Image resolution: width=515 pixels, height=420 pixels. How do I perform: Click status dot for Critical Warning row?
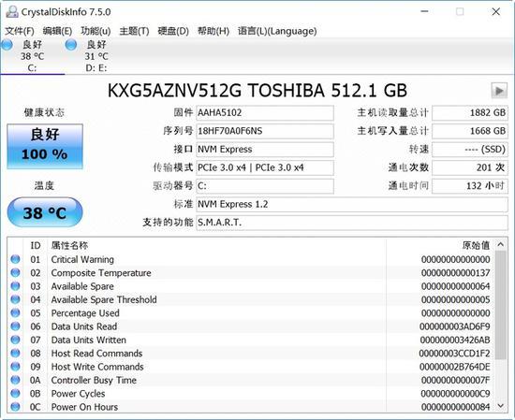click(15, 259)
